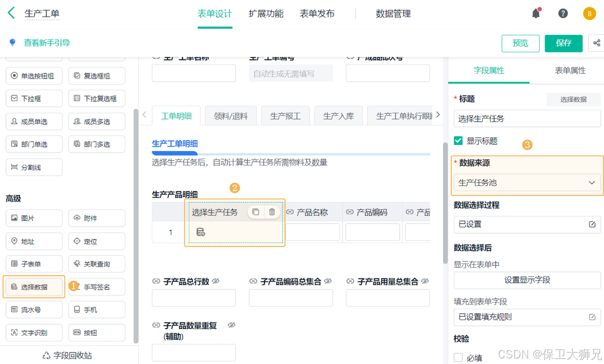The image size is (604, 364).
Task: Click the 选择数据 type button beside 标题
Action: pyautogui.click(x=574, y=99)
